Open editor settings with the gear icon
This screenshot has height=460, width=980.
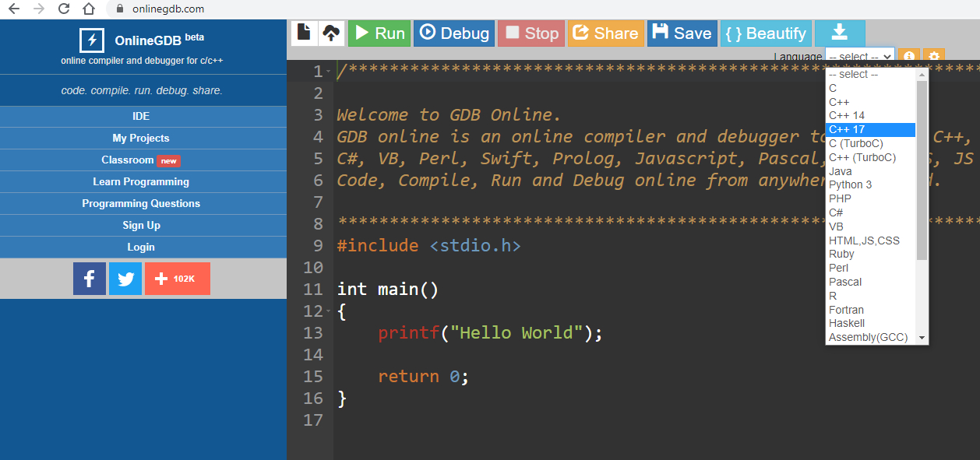point(934,56)
